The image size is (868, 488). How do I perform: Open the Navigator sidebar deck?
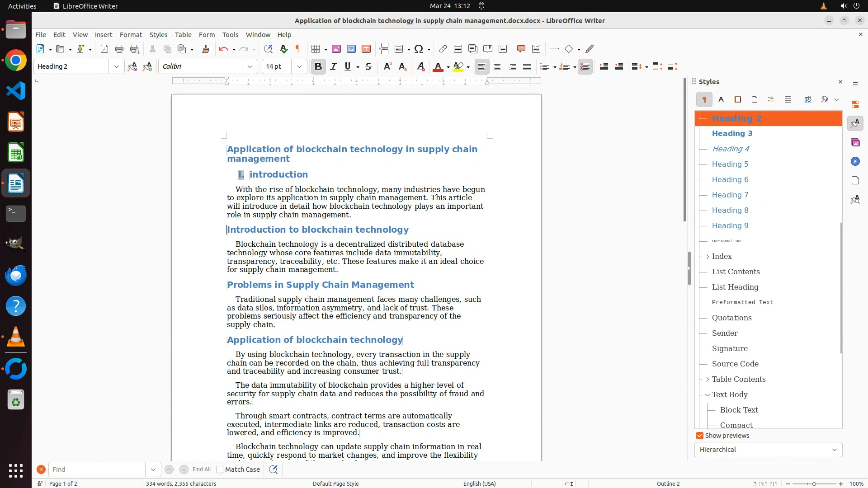pyautogui.click(x=855, y=161)
